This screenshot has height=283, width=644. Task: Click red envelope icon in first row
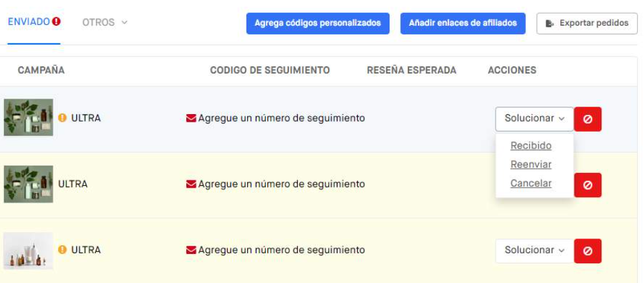pos(191,118)
